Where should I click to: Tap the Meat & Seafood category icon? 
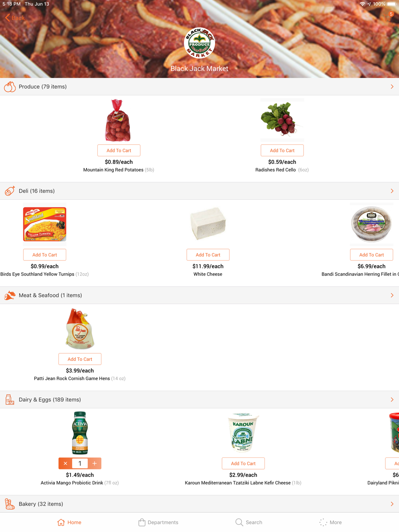coord(10,296)
